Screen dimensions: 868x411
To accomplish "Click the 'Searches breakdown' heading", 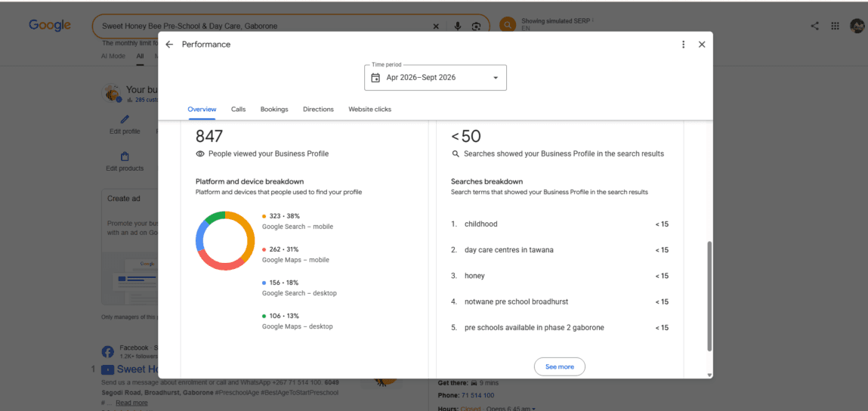I will coord(487,181).
